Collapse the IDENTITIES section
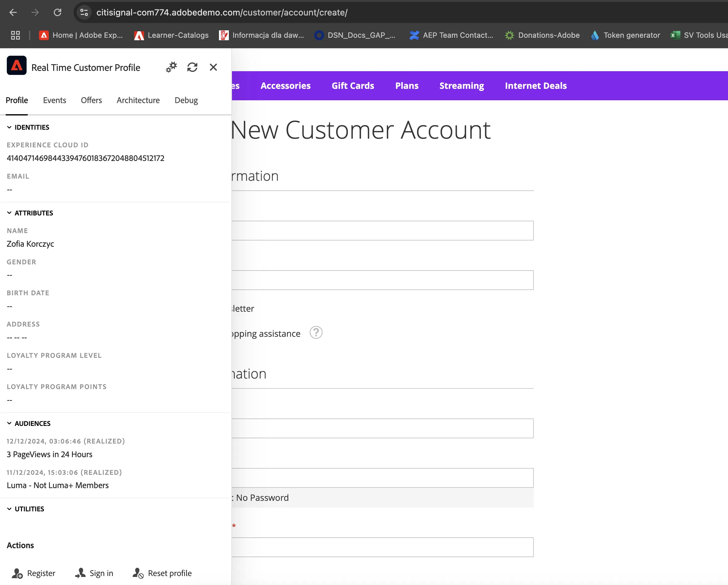 click(28, 128)
